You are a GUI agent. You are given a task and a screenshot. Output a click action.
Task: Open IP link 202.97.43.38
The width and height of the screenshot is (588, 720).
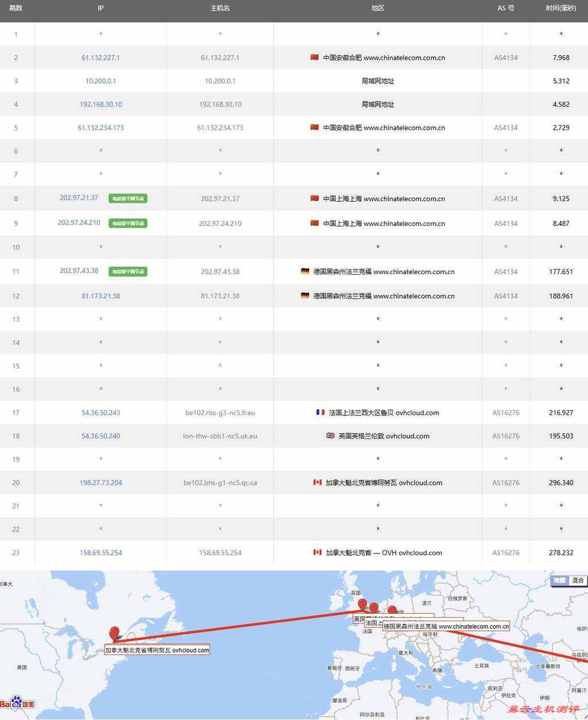pyautogui.click(x=79, y=271)
